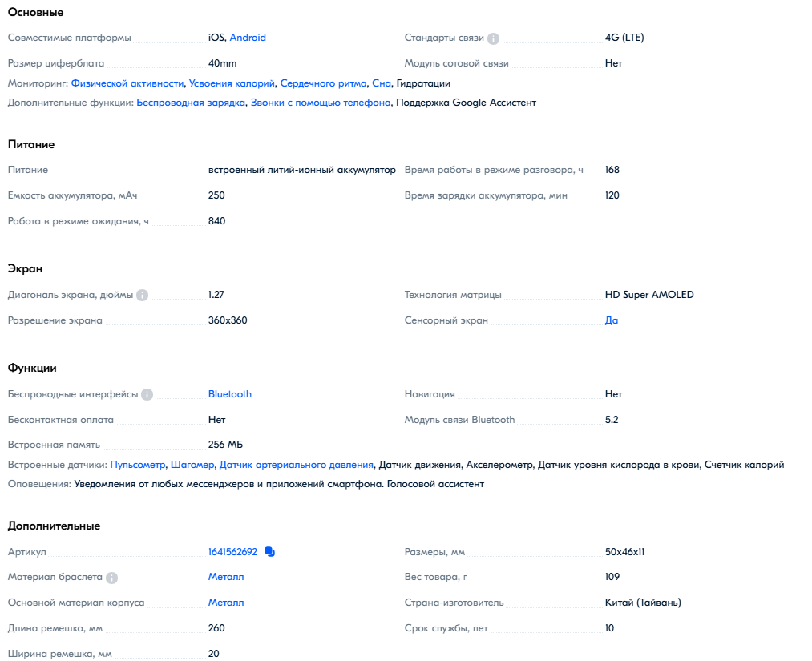
Task: Click the Сна monitoring link
Action: tap(382, 83)
